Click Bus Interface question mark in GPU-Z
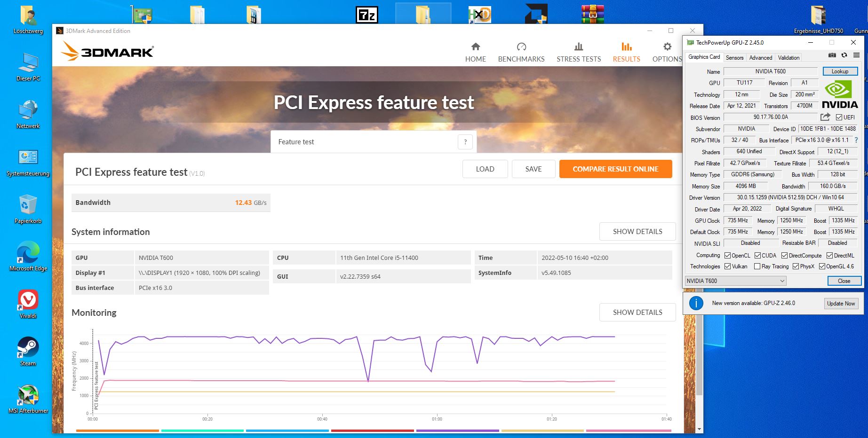Viewport: 868px width, 438px height. (x=856, y=140)
